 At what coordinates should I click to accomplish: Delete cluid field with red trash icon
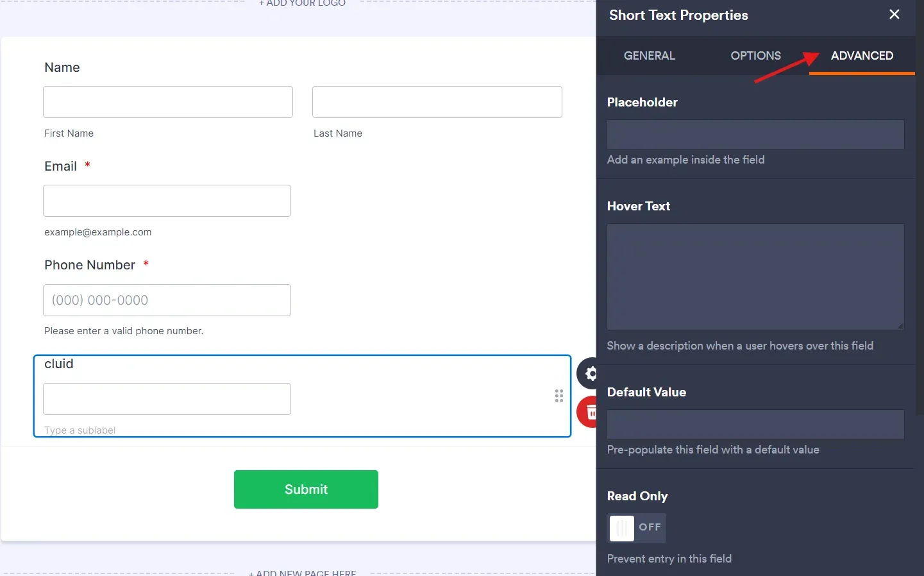[x=587, y=412]
